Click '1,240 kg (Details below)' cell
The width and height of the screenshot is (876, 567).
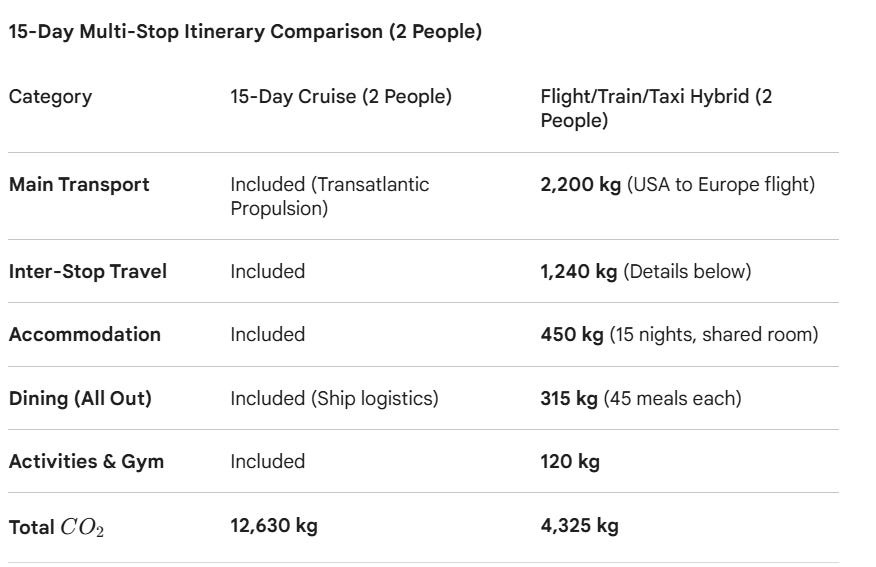pos(646,271)
